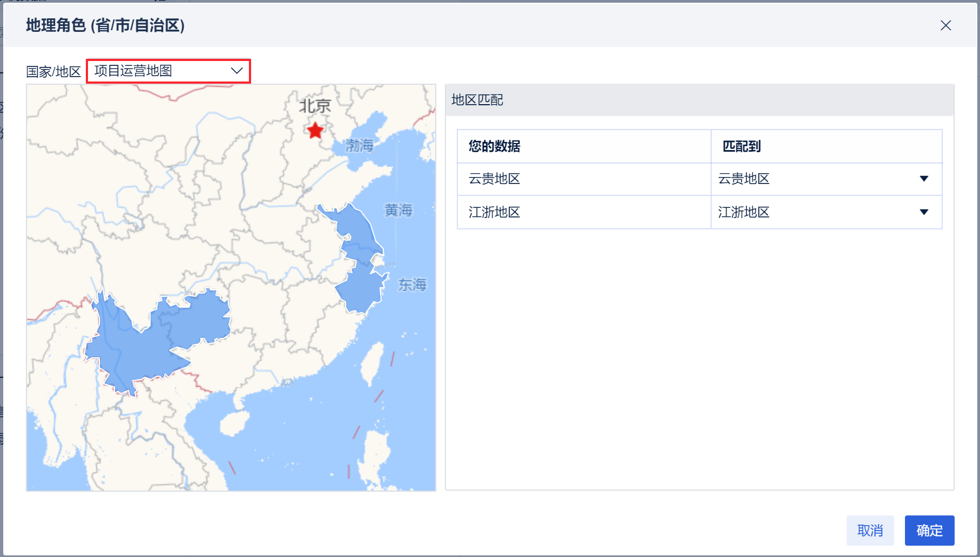Click the 东海 label on the map
The height and width of the screenshot is (557, 980).
click(413, 284)
